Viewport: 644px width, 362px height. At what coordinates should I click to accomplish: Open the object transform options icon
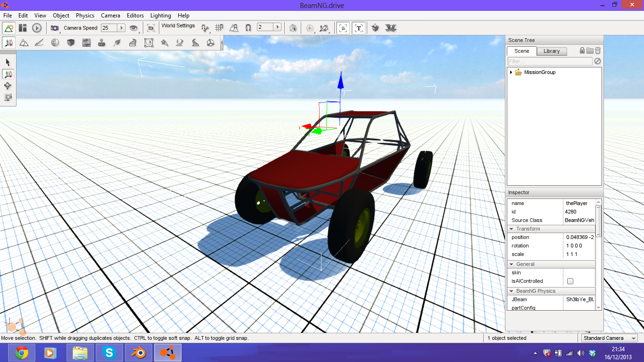(324, 28)
